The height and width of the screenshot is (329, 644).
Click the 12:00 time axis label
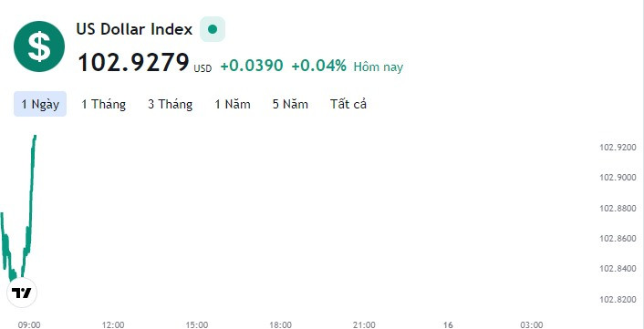click(113, 324)
